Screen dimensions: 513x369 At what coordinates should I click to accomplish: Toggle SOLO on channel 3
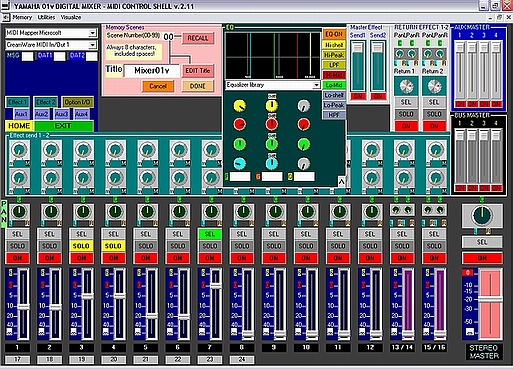click(81, 246)
